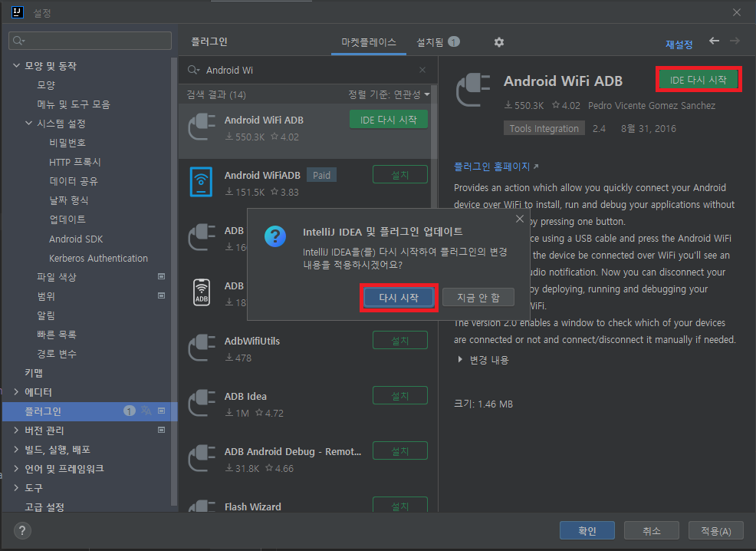Click the ADB Idea plugin icon
The image size is (756, 551).
click(202, 403)
